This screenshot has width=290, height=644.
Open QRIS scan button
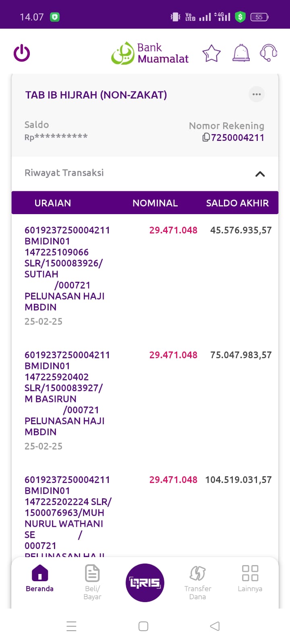coord(145,582)
